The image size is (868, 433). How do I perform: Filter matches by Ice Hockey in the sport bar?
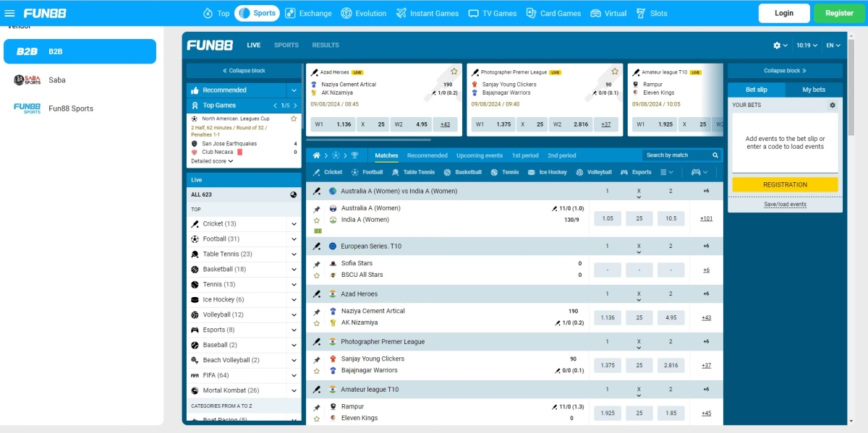548,172
